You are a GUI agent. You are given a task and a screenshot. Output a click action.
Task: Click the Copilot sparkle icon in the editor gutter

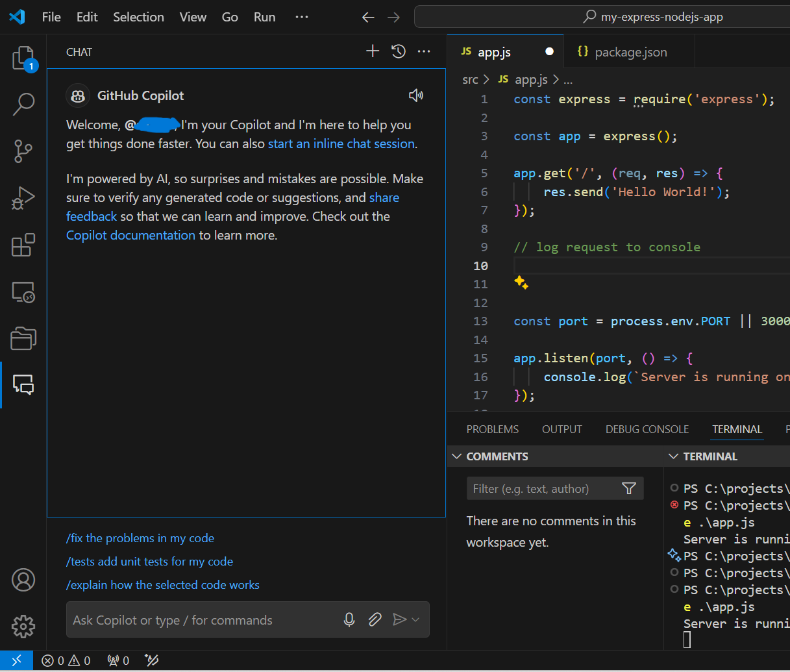(x=521, y=282)
